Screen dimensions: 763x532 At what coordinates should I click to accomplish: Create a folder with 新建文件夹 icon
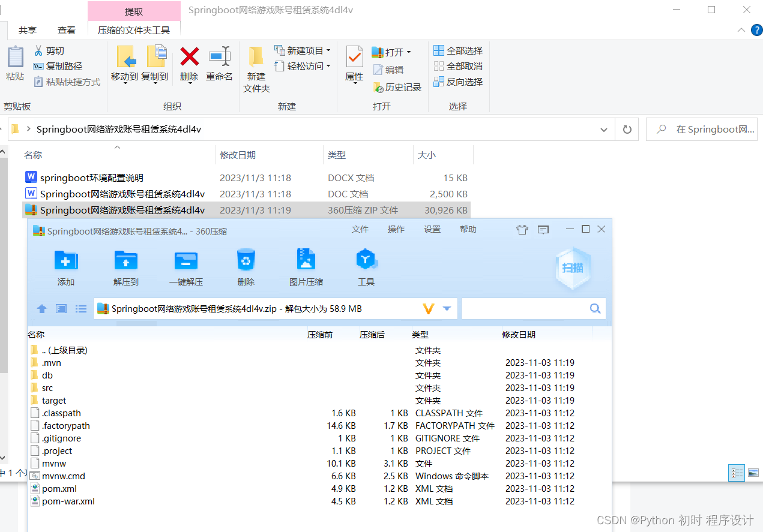pyautogui.click(x=256, y=68)
